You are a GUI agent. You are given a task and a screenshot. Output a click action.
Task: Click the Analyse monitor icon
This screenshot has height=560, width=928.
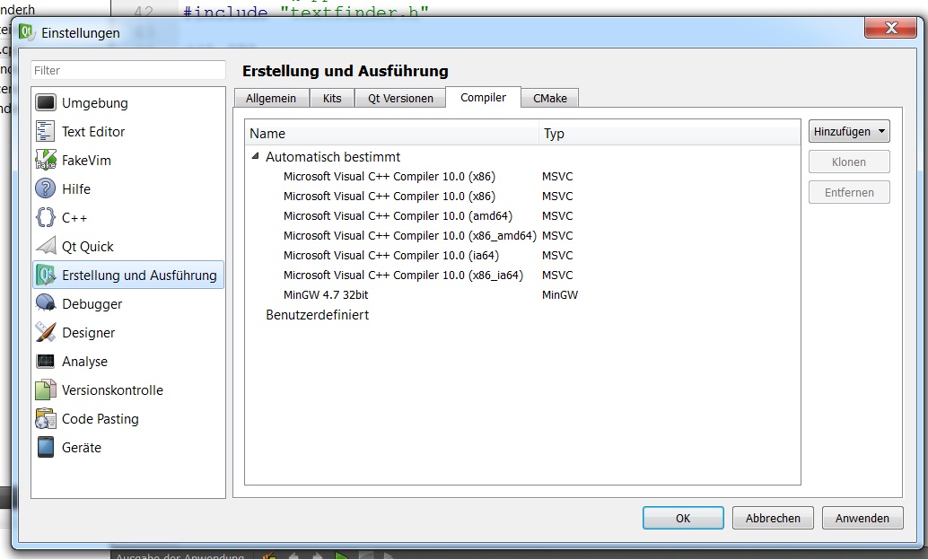point(46,361)
